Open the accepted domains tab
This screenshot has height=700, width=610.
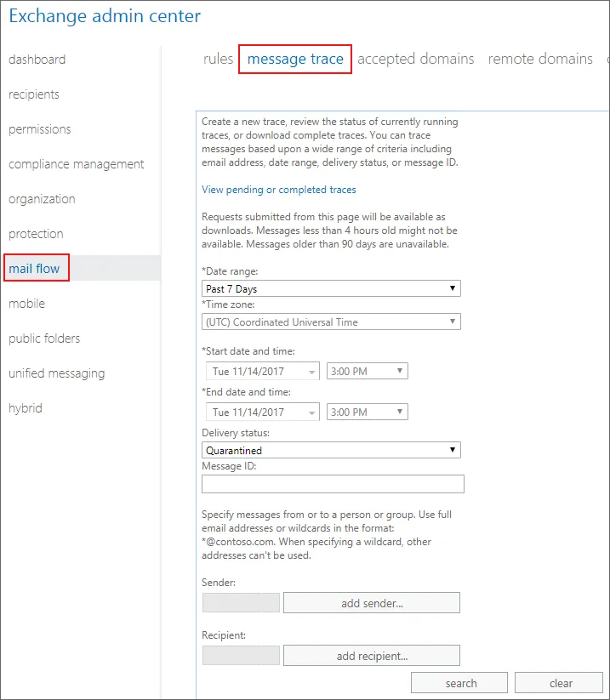pyautogui.click(x=415, y=59)
